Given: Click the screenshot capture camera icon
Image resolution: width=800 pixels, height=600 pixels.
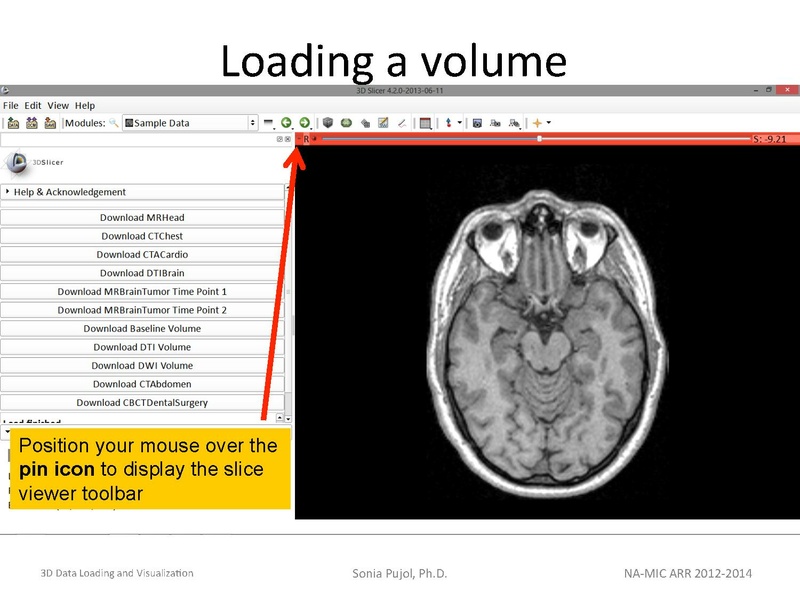Looking at the screenshot, I should click(x=477, y=123).
